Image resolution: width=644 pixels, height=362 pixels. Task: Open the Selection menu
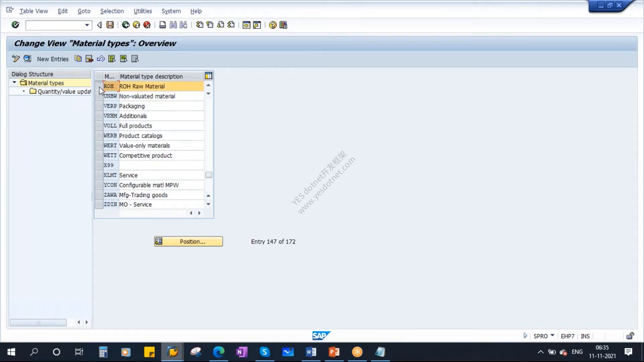(112, 11)
